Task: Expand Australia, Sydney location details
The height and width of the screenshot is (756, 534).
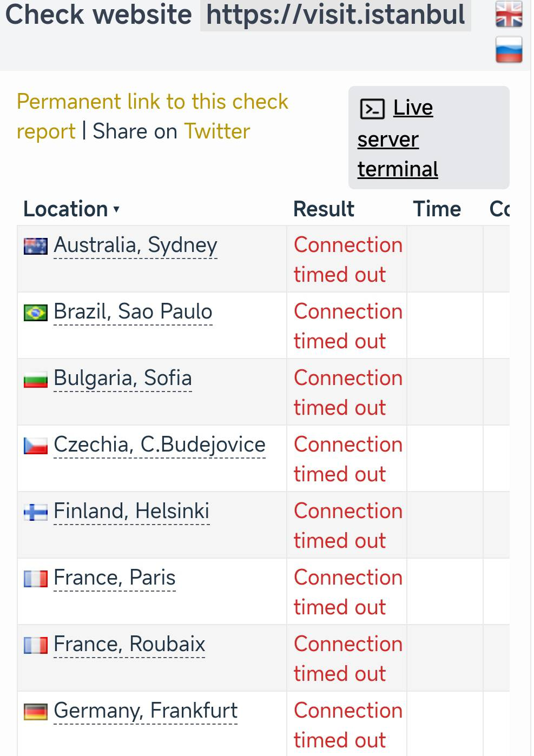Action: 135,246
